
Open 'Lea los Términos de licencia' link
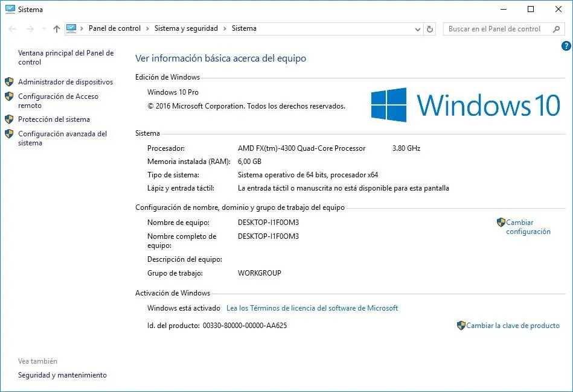312,308
